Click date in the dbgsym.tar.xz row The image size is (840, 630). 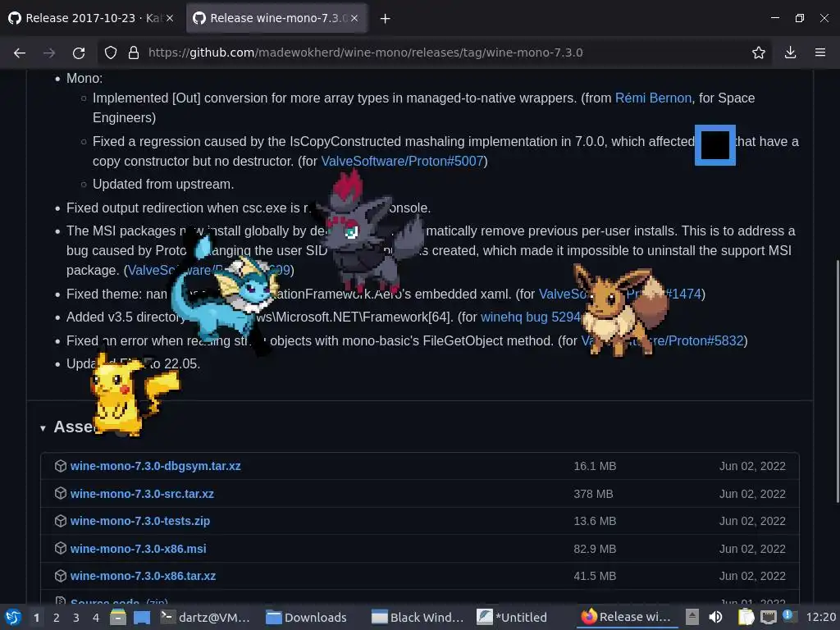pyautogui.click(x=752, y=466)
